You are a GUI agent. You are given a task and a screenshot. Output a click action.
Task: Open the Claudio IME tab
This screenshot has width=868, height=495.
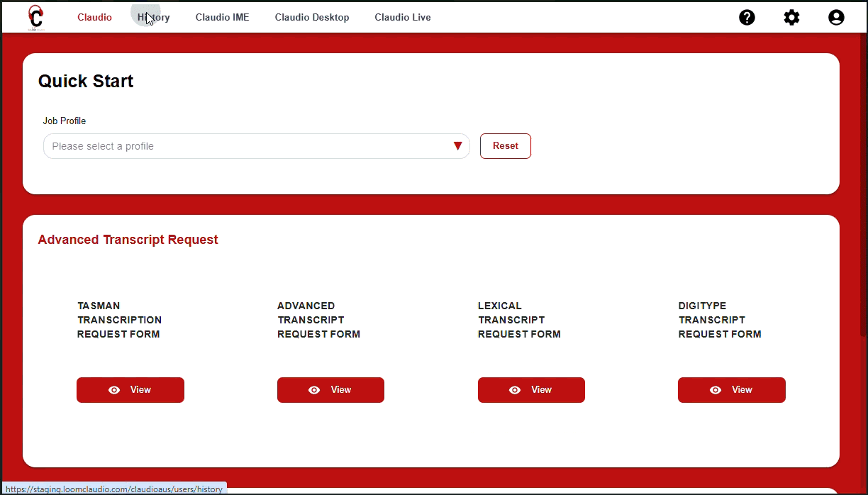[x=222, y=18]
